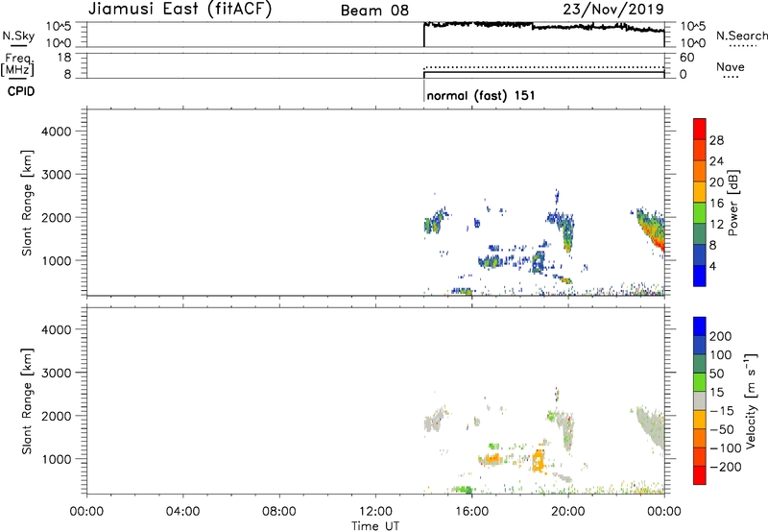The width and height of the screenshot is (768, 532).
Task: Click the '04:00' time tick label
Action: [x=182, y=512]
